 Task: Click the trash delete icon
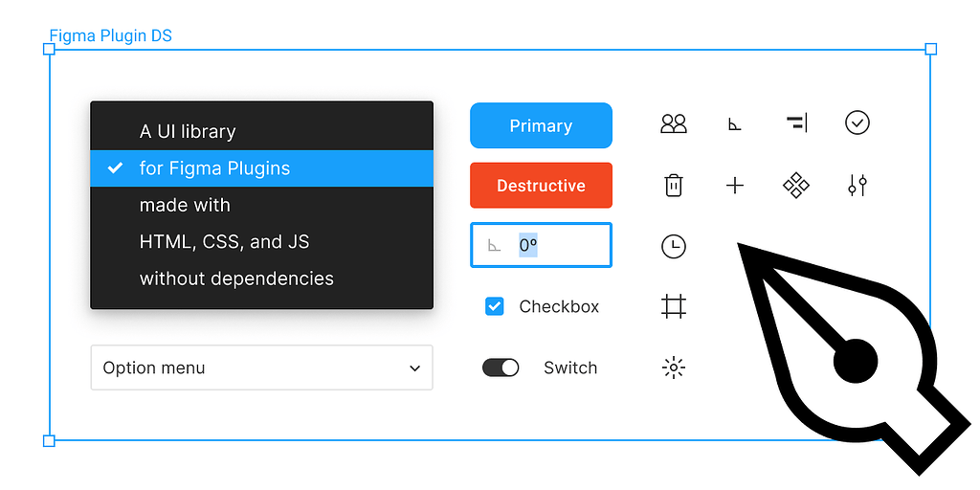click(x=674, y=185)
